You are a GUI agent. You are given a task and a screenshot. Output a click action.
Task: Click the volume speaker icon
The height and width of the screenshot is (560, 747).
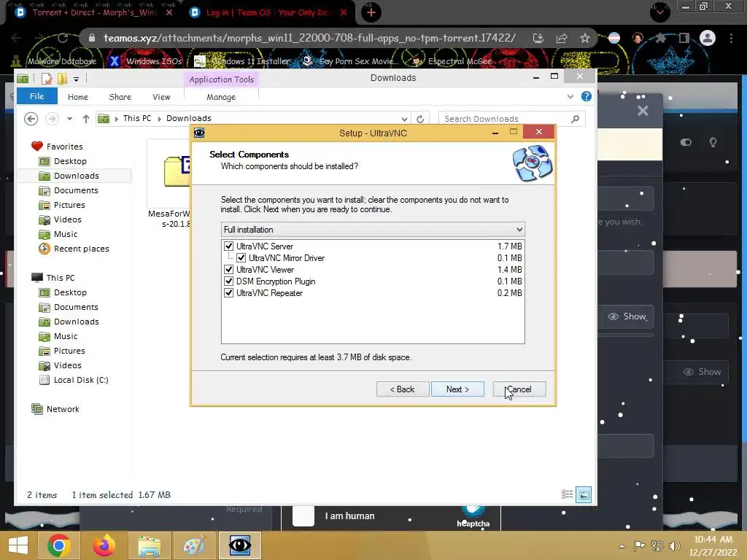pyautogui.click(x=674, y=545)
